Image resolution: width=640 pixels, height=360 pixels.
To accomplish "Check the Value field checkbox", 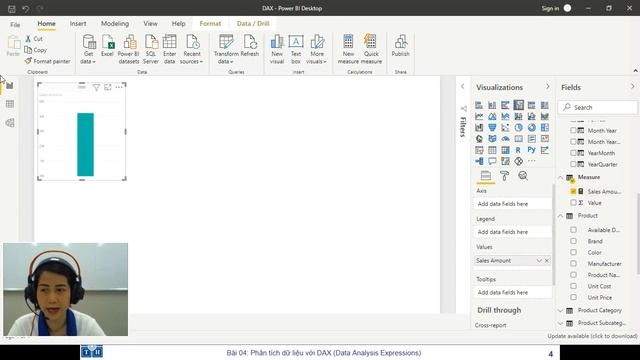I will [573, 203].
